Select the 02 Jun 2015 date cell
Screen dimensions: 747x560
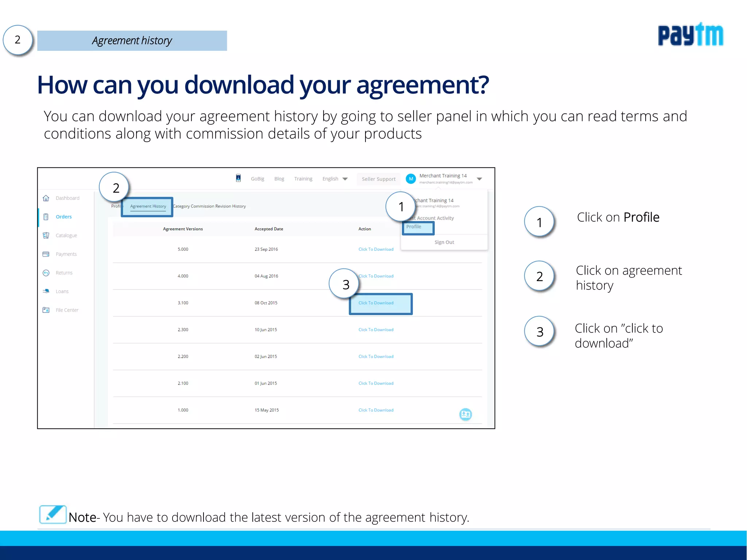click(x=266, y=356)
